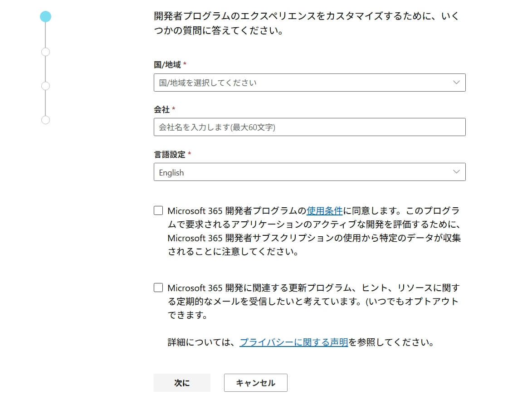Click the first filled blue step indicator
Screen dimensions: 532x395
[45, 17]
